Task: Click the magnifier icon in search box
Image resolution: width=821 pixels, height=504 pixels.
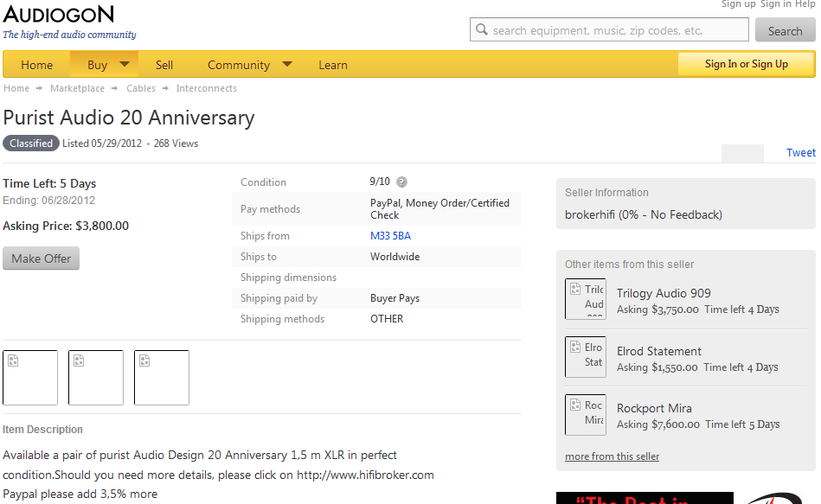Action: [x=482, y=30]
